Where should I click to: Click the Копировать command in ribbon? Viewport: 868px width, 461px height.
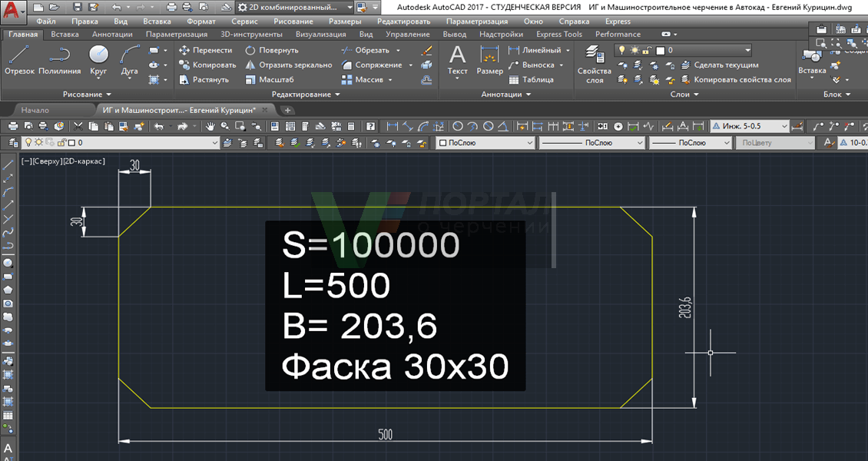click(x=207, y=65)
